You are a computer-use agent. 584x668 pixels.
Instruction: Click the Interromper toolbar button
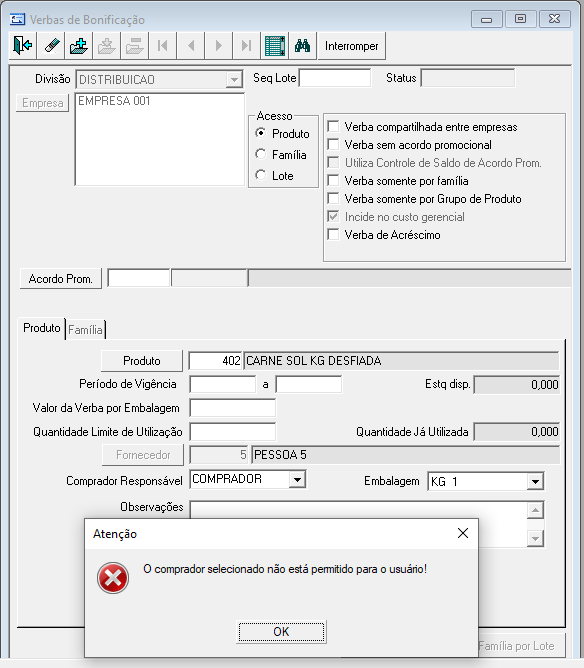click(x=351, y=46)
